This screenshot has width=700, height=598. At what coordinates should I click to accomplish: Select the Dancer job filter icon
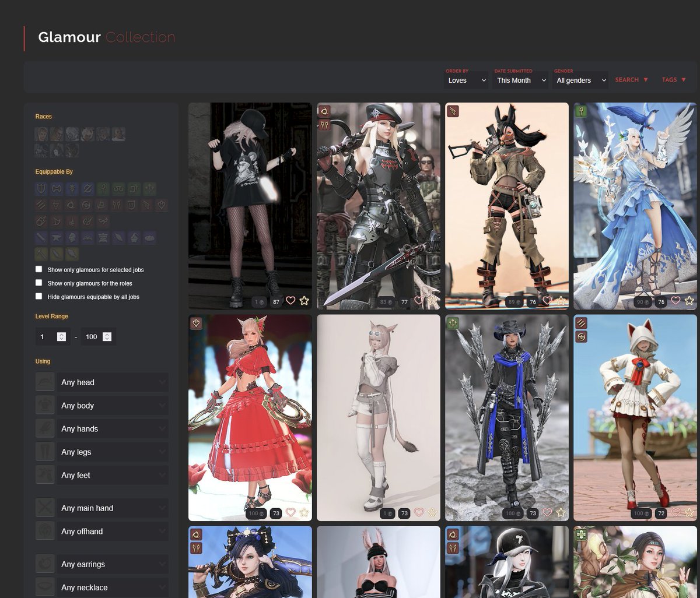click(162, 205)
